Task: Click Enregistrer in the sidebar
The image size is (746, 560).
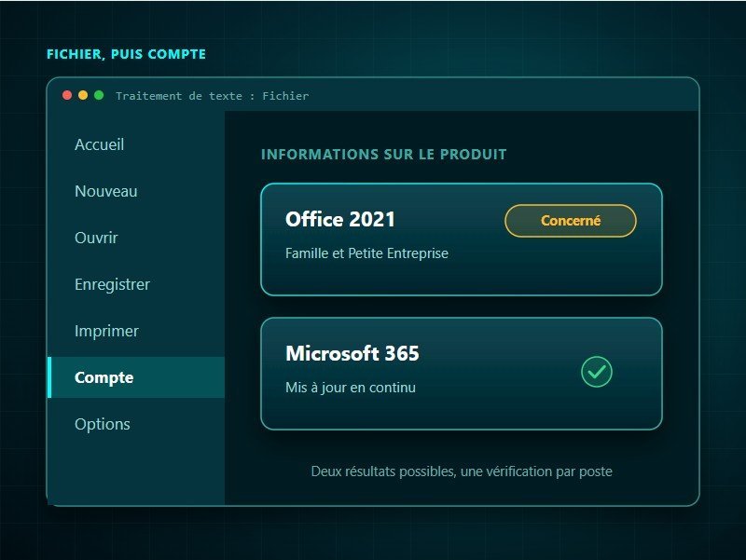Action: (136, 284)
